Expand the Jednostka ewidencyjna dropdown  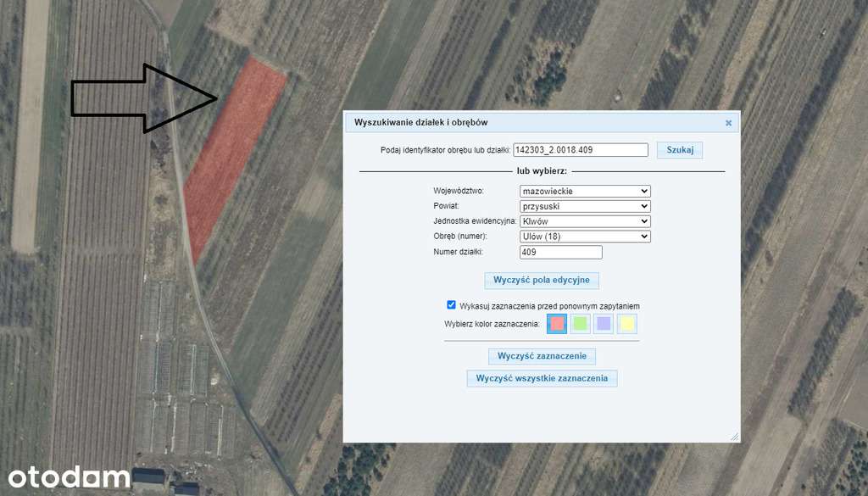[x=585, y=221]
